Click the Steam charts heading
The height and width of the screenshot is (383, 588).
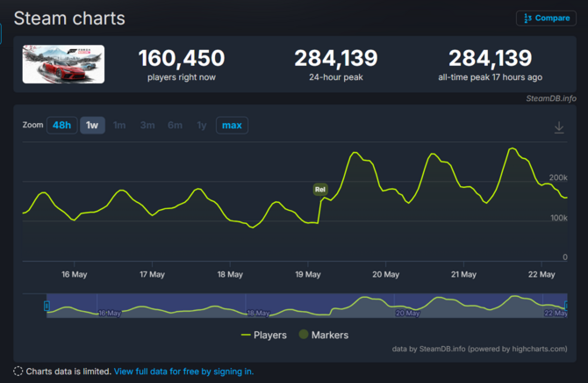69,18
